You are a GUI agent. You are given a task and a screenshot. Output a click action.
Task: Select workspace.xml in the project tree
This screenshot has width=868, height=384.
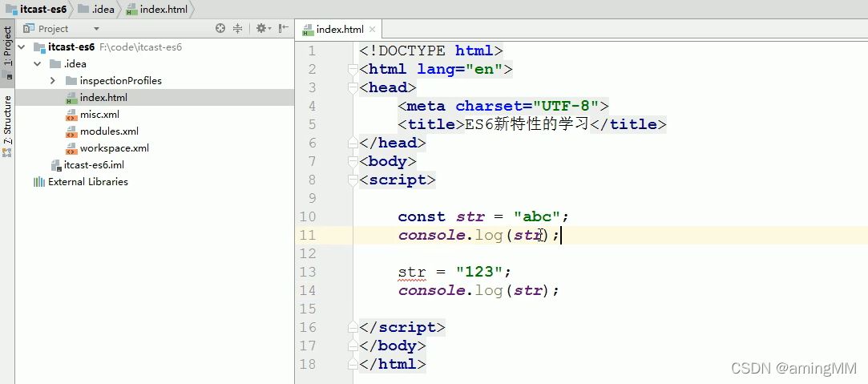tap(155, 148)
